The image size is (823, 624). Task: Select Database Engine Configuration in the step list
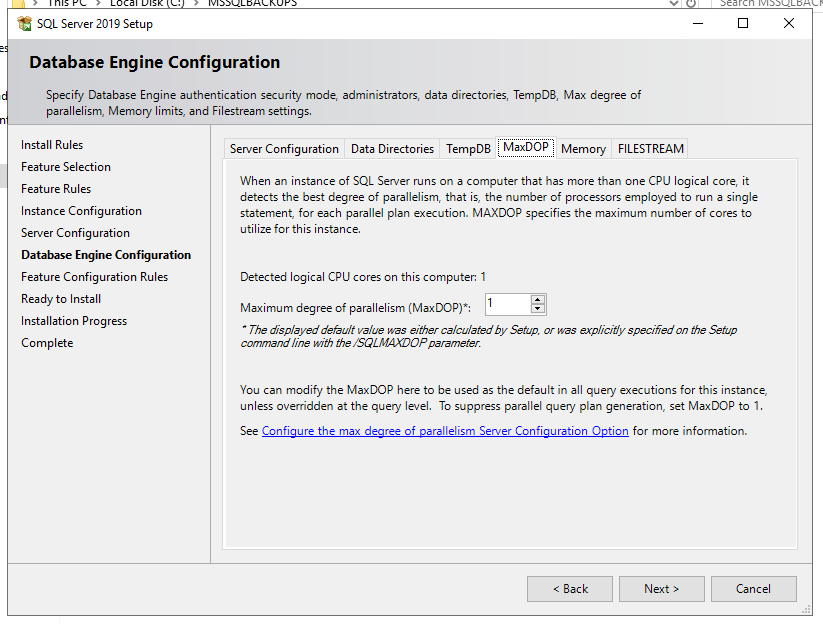point(106,255)
